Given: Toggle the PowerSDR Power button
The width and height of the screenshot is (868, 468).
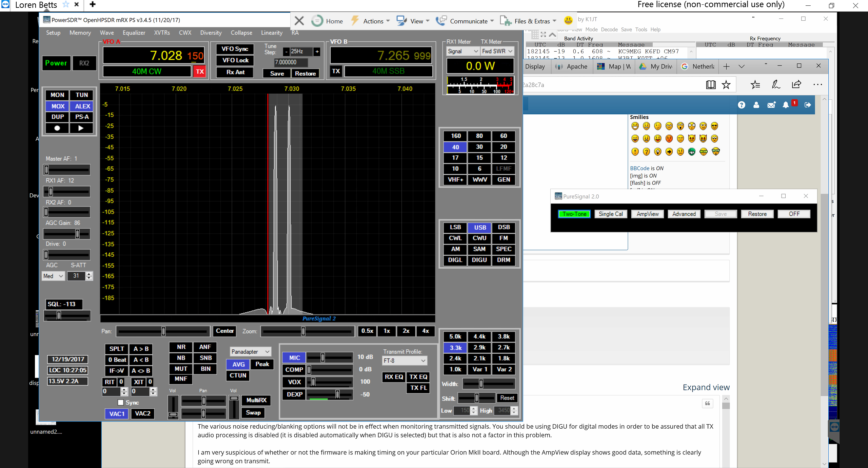Looking at the screenshot, I should coord(56,63).
